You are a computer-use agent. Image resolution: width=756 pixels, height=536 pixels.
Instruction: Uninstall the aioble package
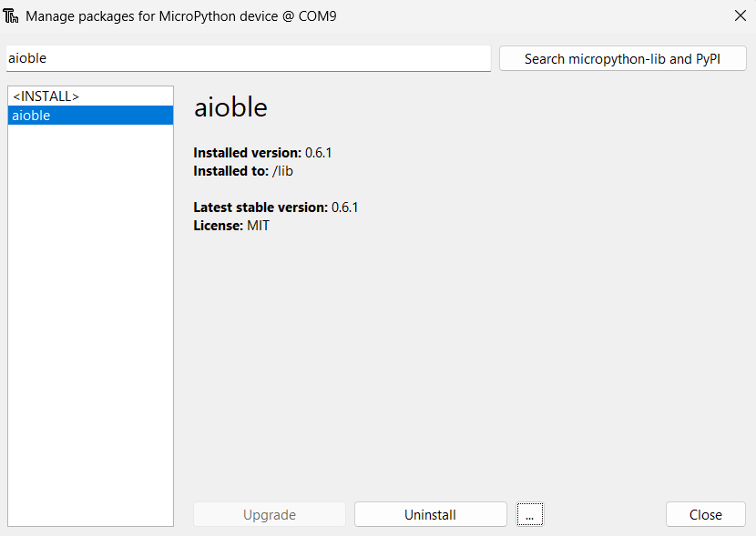[x=431, y=514]
